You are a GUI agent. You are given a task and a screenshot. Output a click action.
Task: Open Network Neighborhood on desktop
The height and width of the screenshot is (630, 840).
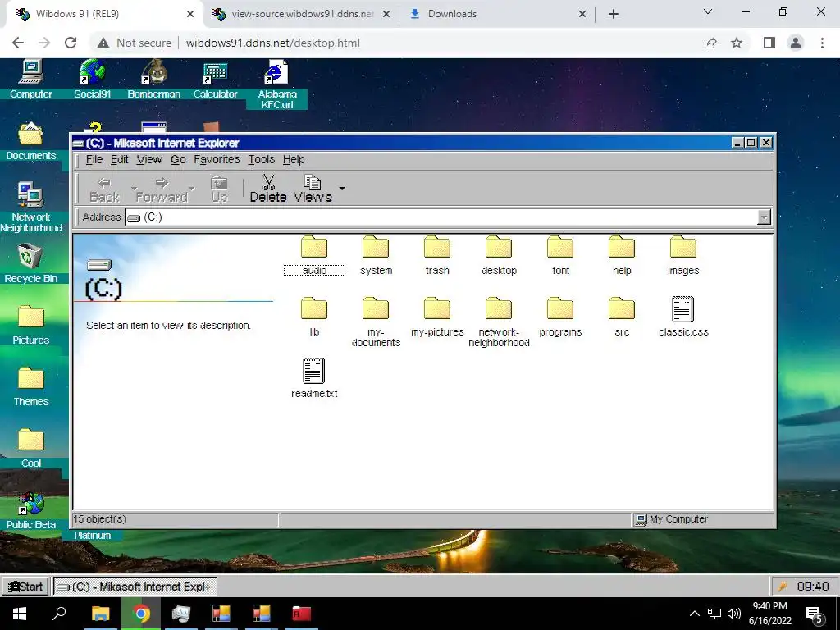click(30, 208)
